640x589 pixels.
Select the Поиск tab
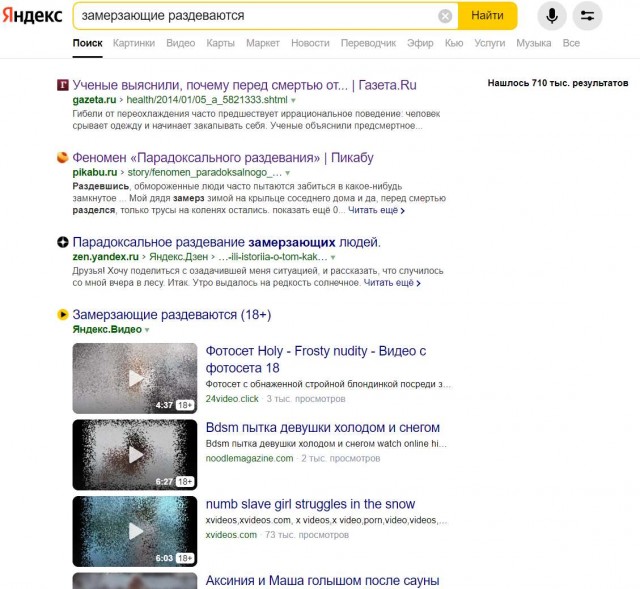tap(87, 43)
